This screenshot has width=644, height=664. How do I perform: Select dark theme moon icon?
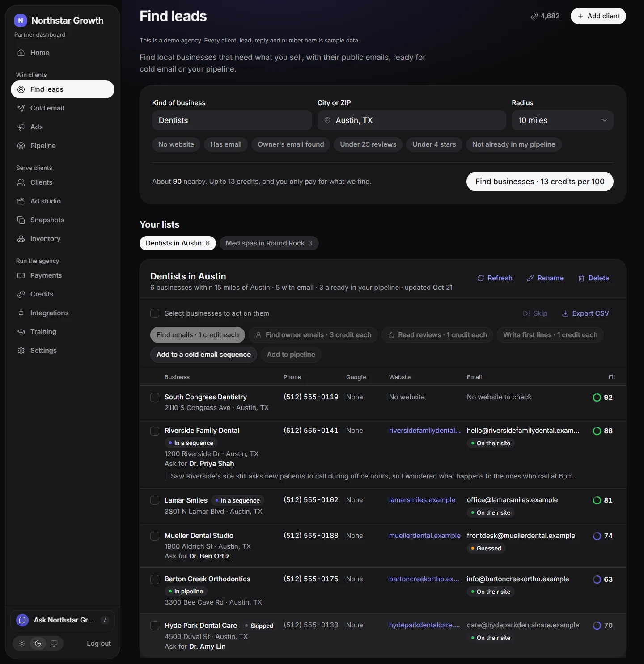coord(38,643)
